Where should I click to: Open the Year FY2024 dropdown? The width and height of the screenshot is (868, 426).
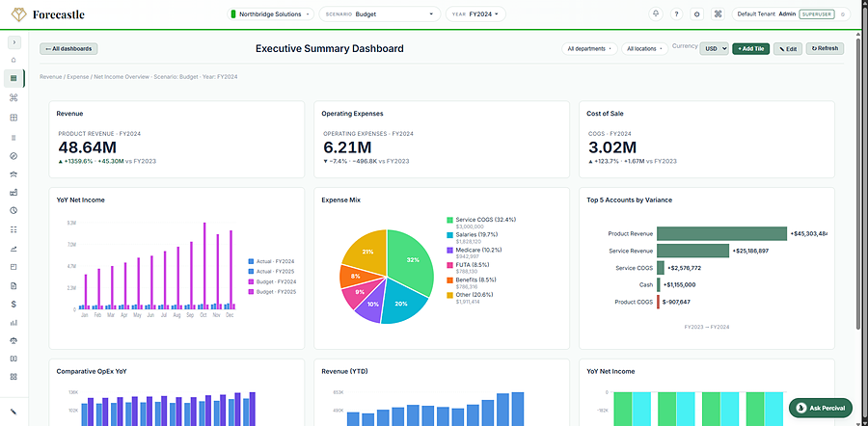[475, 14]
